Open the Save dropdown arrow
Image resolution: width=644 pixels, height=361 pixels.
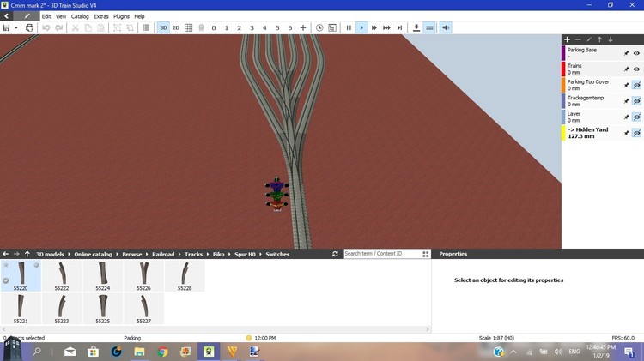coord(16,28)
